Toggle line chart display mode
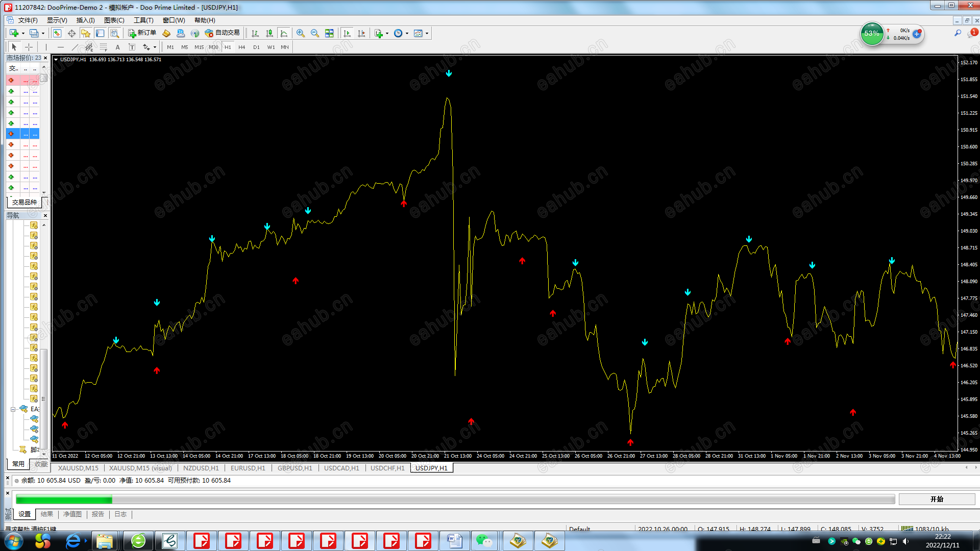The image size is (980, 551). point(284,33)
